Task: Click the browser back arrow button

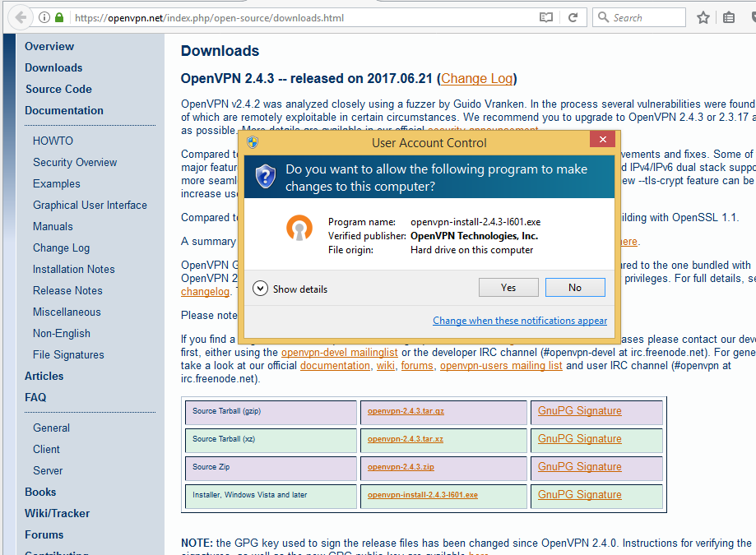Action: point(21,18)
